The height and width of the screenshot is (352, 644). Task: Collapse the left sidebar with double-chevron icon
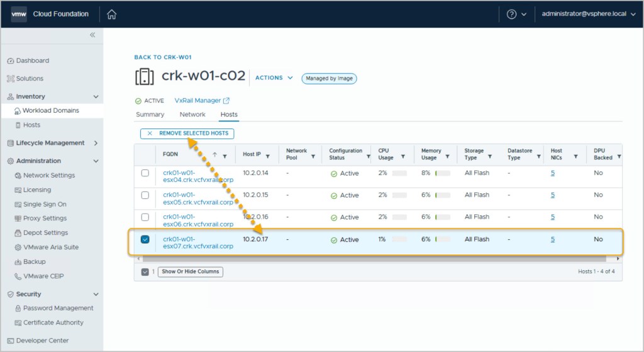pyautogui.click(x=92, y=35)
